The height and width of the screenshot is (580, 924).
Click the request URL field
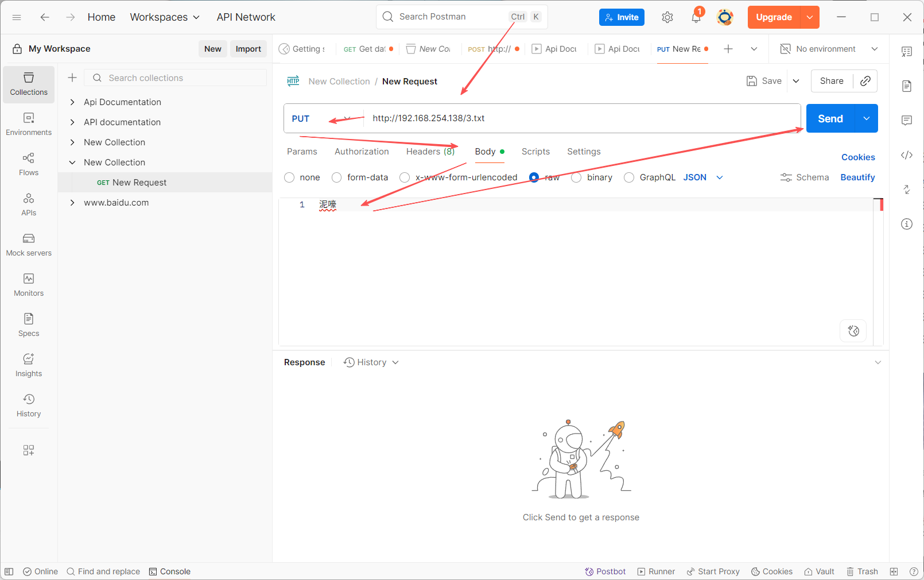click(583, 118)
